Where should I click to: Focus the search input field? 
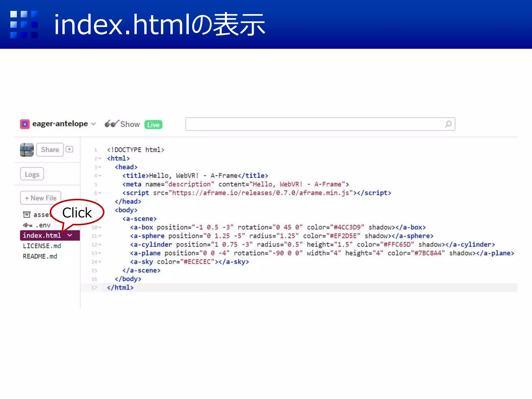point(320,124)
